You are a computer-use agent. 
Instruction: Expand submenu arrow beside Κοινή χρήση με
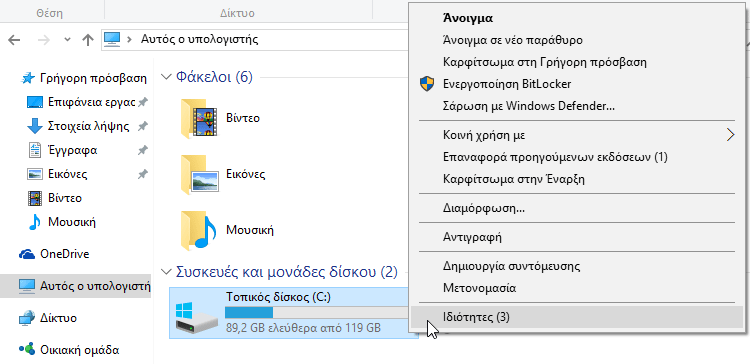point(730,135)
